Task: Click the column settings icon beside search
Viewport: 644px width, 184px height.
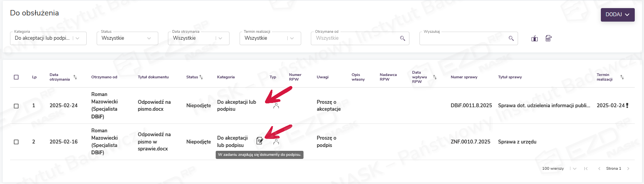Action: [535, 38]
